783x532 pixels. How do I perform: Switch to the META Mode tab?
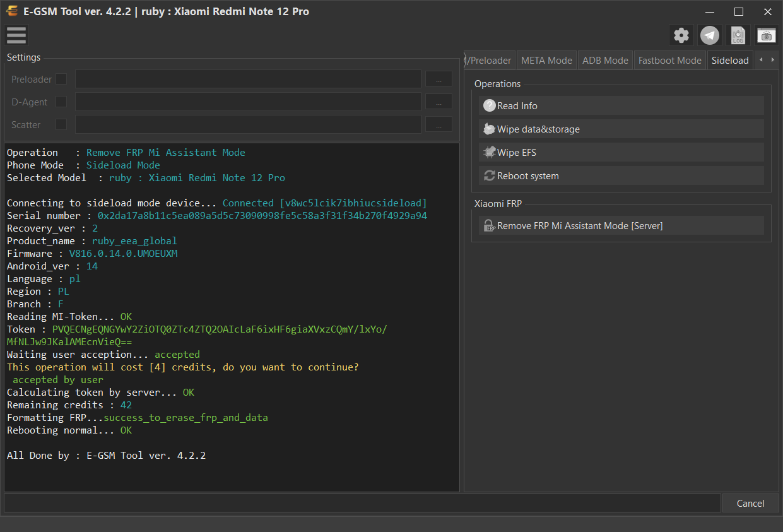[x=546, y=61]
